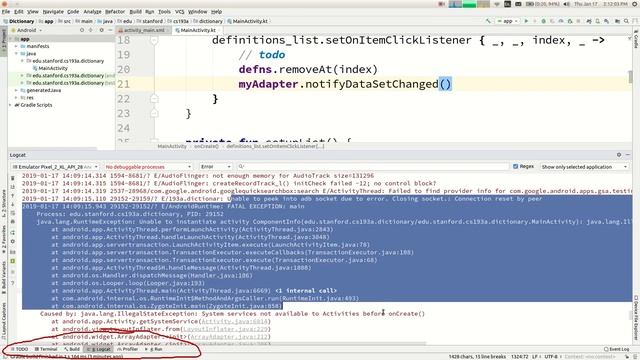This screenshot has height=360, width=640.
Task: Click the Logcat panel hide minimize icon
Action: coord(628,155)
